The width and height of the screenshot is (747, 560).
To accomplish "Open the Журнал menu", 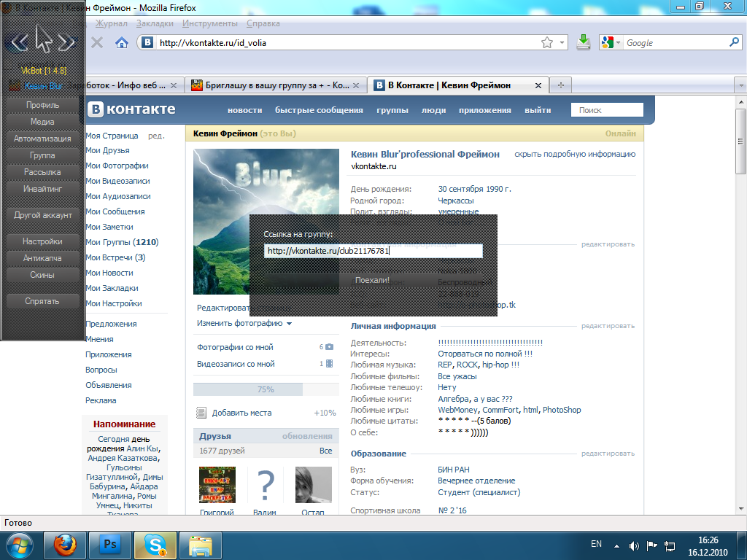I will coord(111,23).
